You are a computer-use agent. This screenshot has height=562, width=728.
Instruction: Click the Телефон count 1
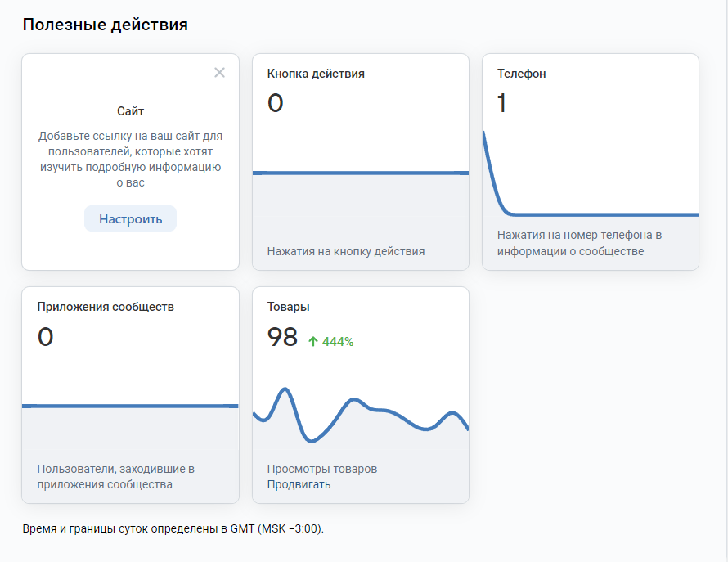(x=502, y=103)
